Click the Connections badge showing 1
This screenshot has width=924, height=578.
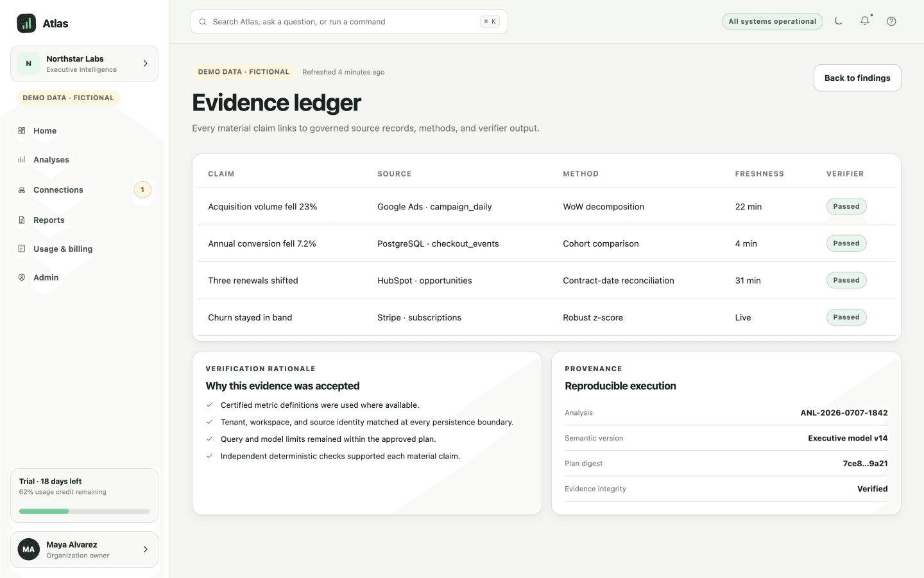click(x=142, y=190)
